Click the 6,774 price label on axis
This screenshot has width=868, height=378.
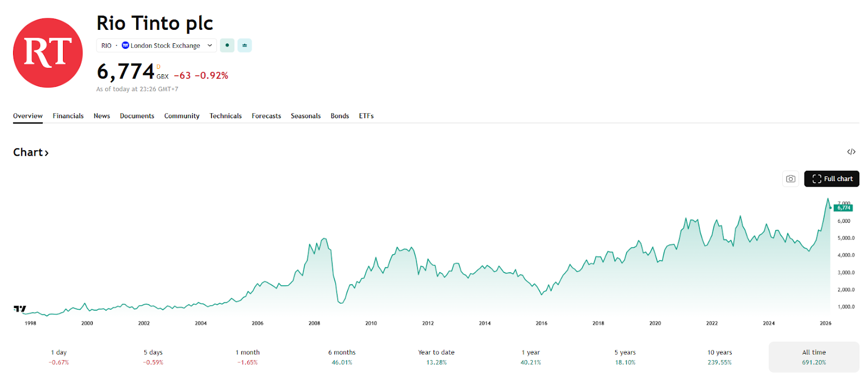[844, 208]
